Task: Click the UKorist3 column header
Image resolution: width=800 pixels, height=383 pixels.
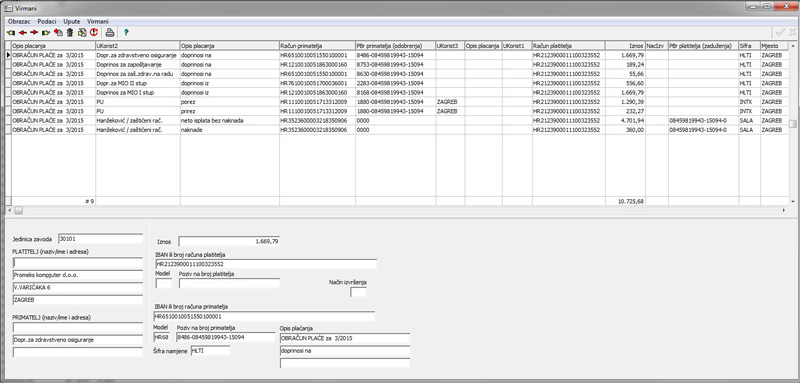Action: click(449, 46)
